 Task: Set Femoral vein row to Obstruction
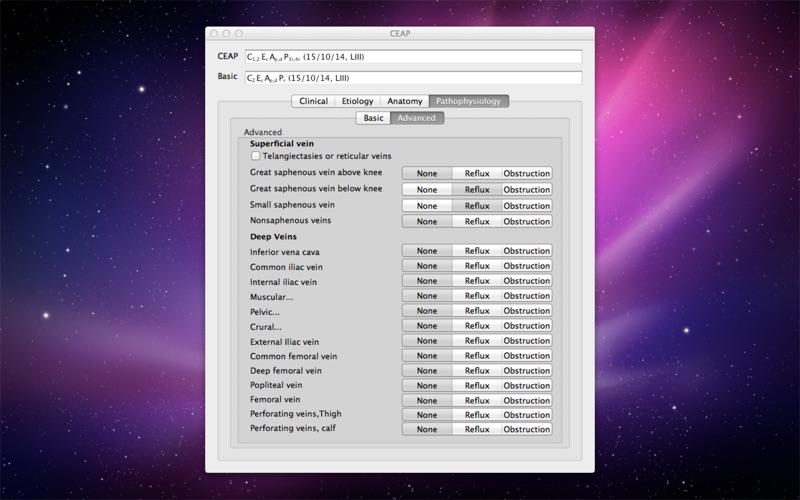pos(527,401)
